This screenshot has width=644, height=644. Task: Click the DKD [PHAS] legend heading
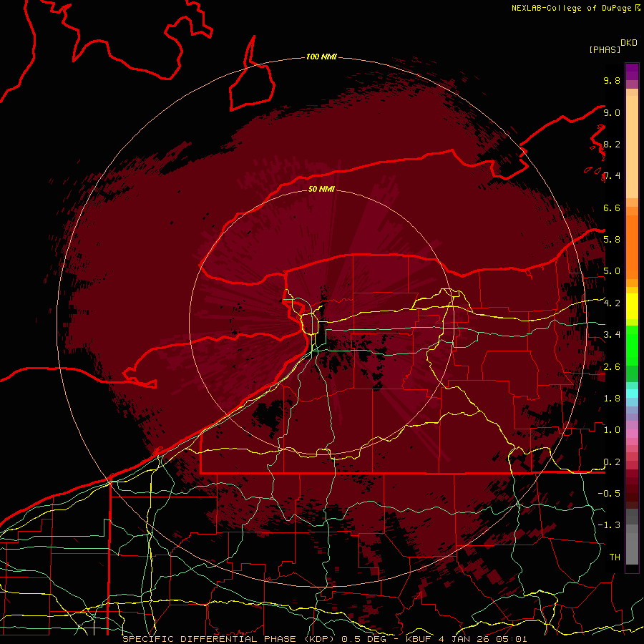(613, 47)
